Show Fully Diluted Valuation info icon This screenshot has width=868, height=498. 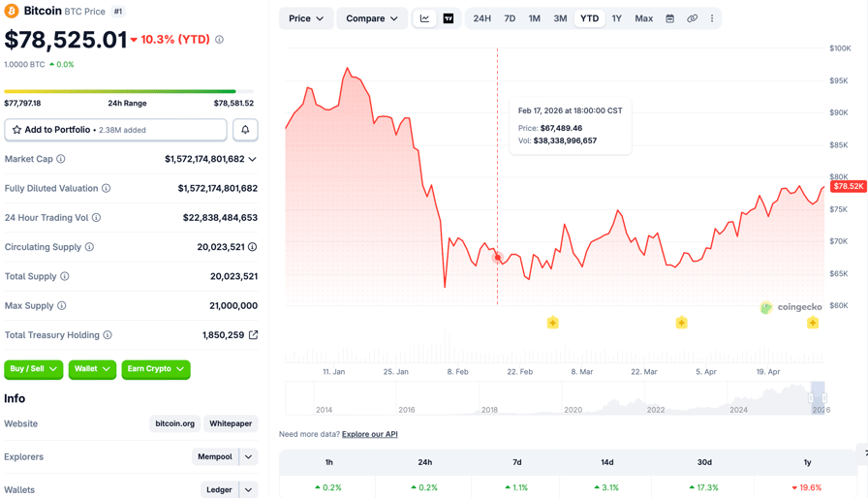point(106,188)
